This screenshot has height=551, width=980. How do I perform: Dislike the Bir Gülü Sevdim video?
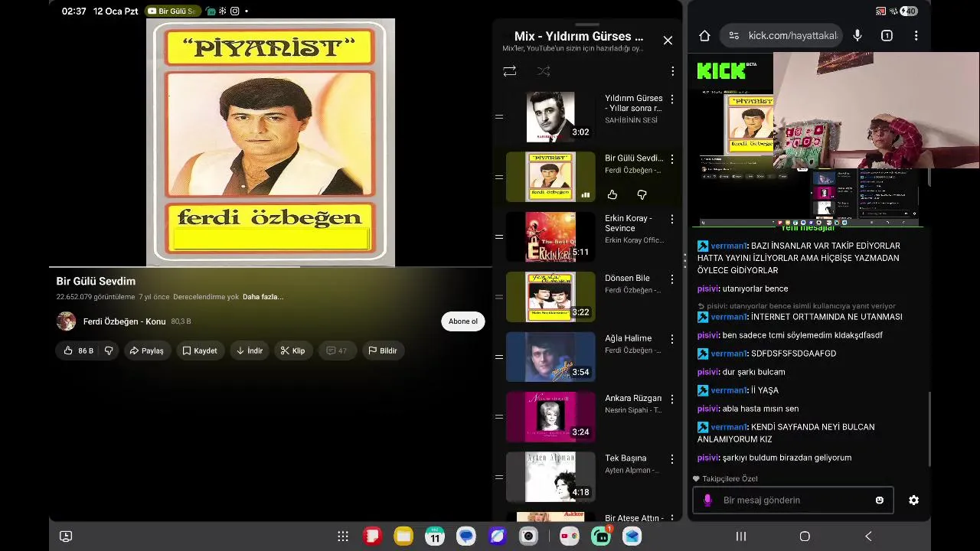[109, 350]
